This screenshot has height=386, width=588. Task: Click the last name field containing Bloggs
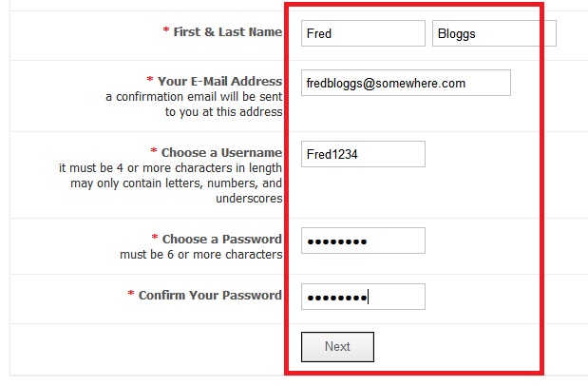(x=493, y=33)
